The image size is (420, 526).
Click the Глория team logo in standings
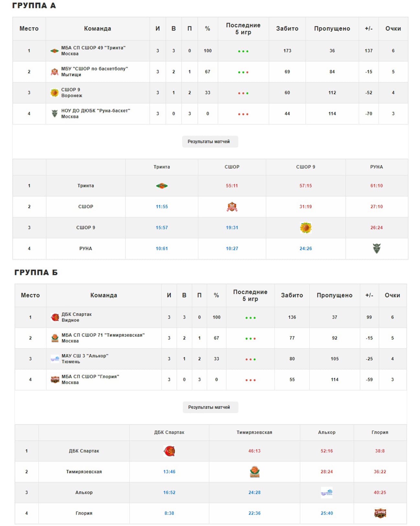pyautogui.click(x=55, y=380)
